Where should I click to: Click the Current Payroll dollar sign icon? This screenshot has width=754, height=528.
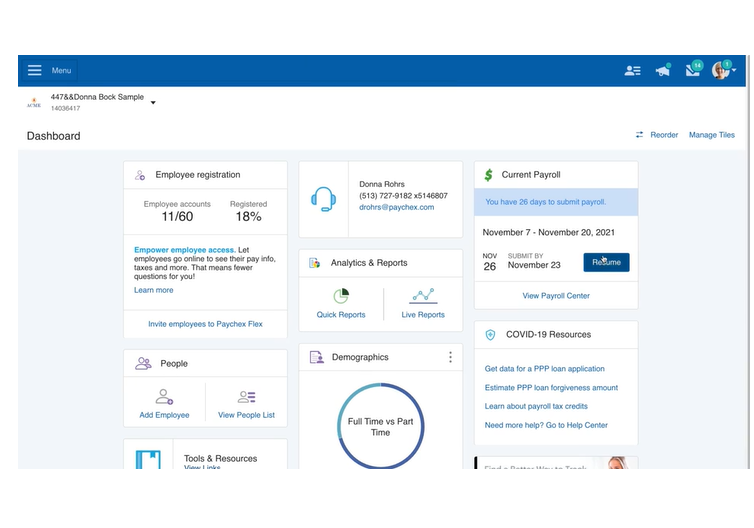(489, 175)
